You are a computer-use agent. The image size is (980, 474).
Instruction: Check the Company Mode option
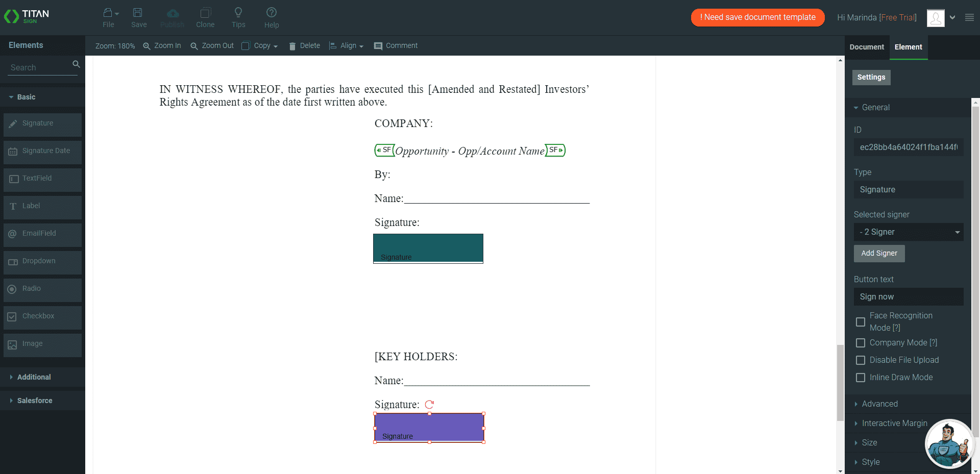pyautogui.click(x=861, y=343)
